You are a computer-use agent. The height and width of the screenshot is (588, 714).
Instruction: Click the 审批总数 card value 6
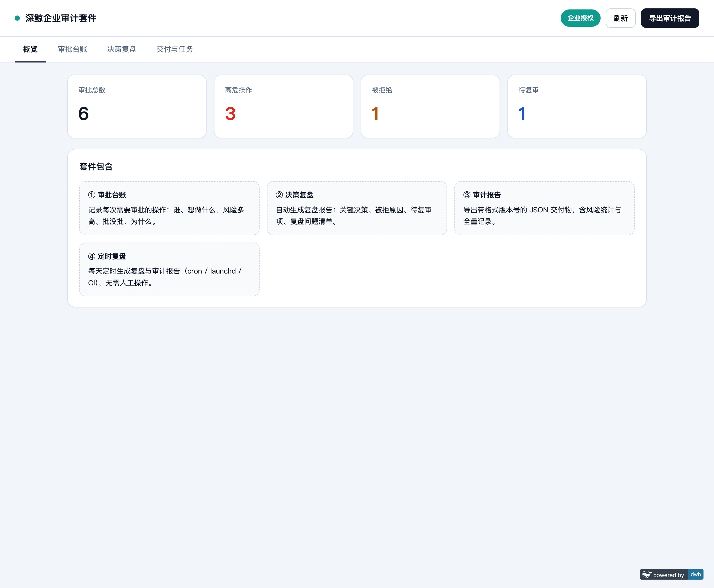[84, 113]
